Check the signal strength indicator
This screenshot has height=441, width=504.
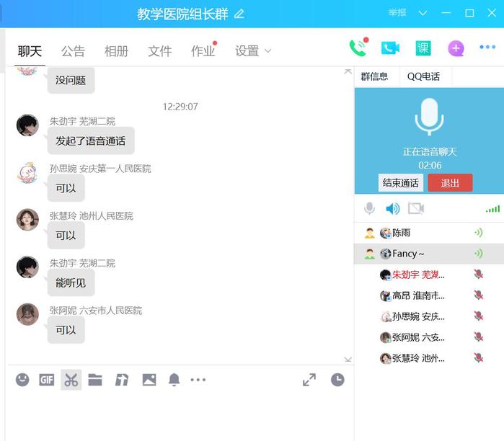pos(492,209)
